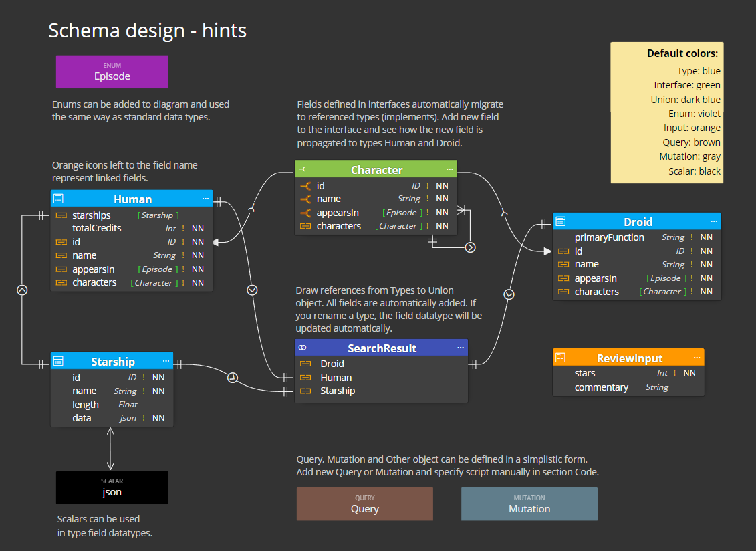This screenshot has height=551, width=756.
Task: Open the Human object's ellipsis menu
Action: [205, 199]
